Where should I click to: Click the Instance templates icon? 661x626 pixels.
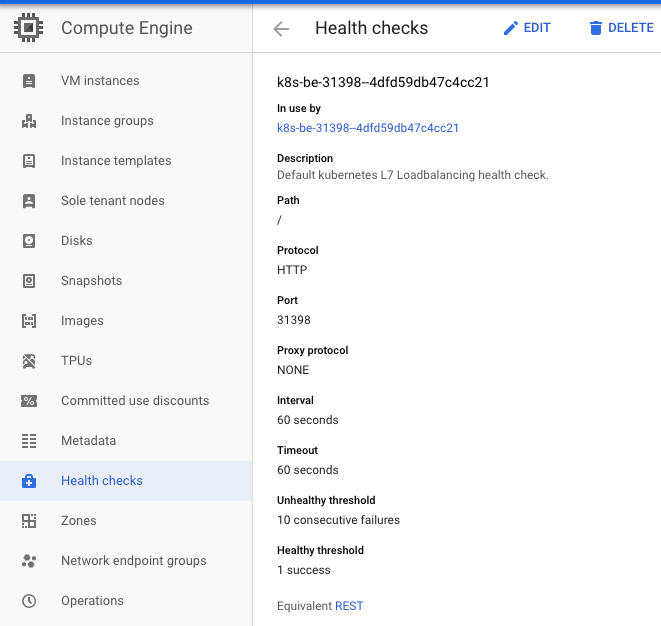click(29, 161)
